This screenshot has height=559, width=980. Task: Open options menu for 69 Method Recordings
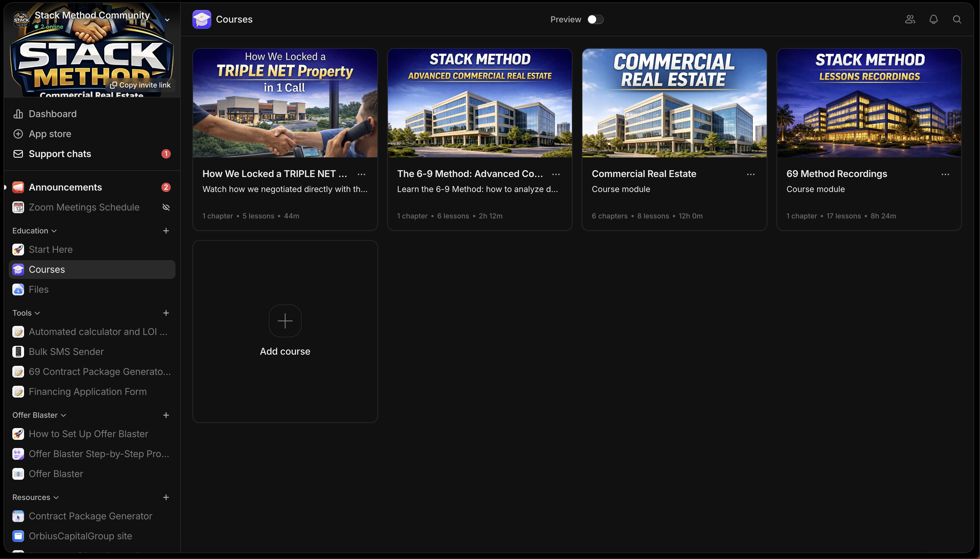(945, 174)
